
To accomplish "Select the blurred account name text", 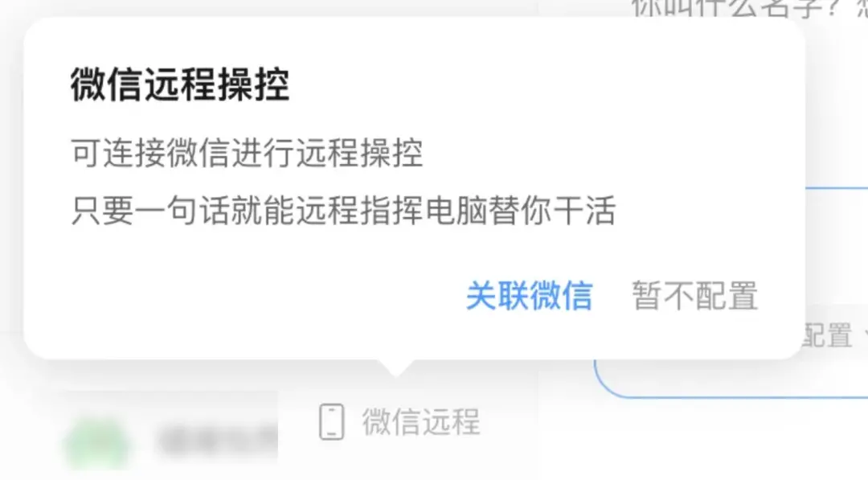I will coord(218,441).
